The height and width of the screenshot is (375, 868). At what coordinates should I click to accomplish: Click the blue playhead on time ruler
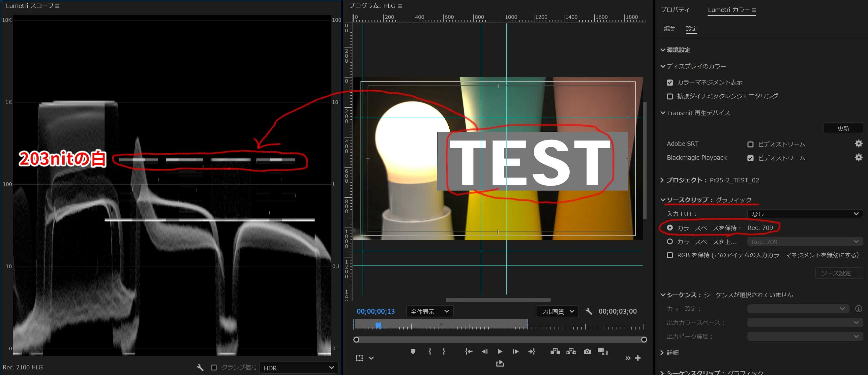[378, 325]
